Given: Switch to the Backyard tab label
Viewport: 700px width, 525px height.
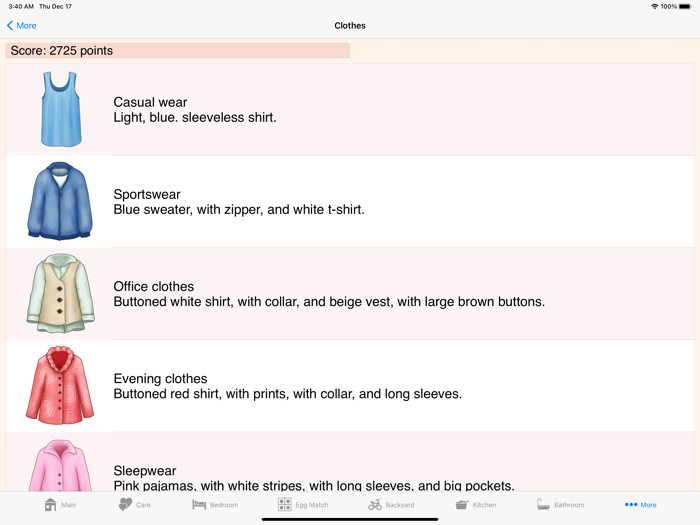Looking at the screenshot, I should (x=400, y=505).
